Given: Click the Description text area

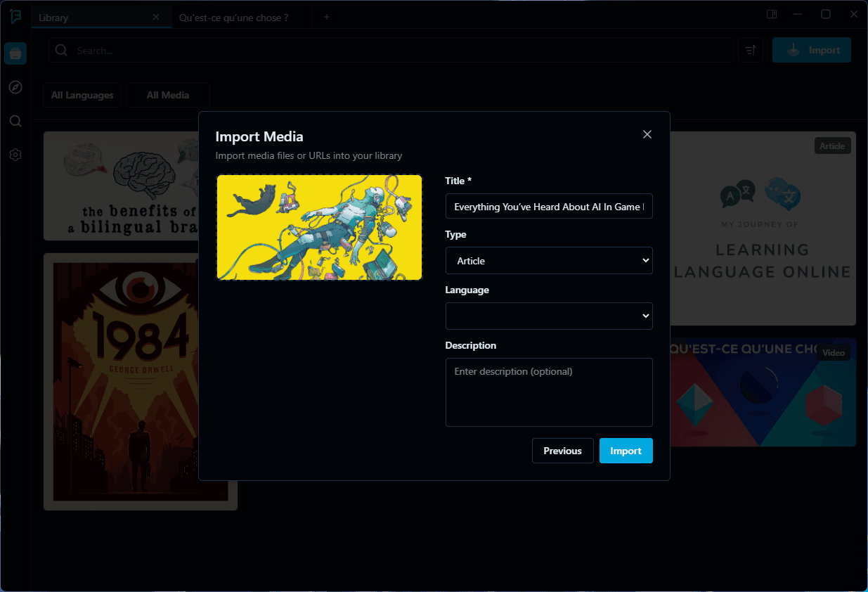Looking at the screenshot, I should point(549,392).
